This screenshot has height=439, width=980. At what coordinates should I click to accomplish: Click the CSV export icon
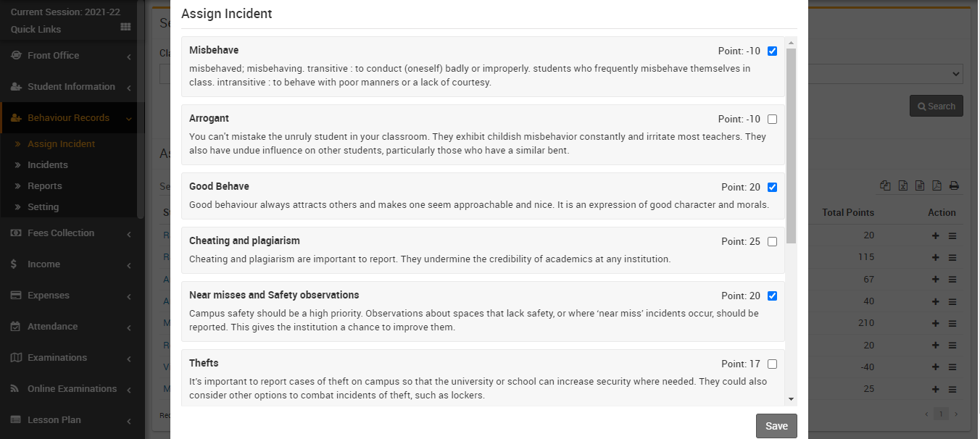[920, 185]
